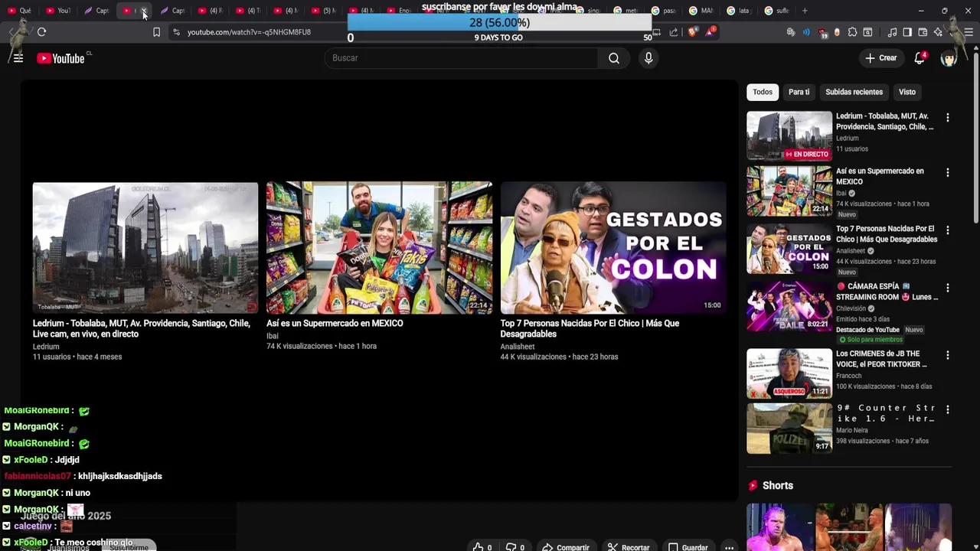Screen dimensions: 980x551
Task: Bookmark this page with the bookmark icon
Action: pyautogui.click(x=156, y=32)
